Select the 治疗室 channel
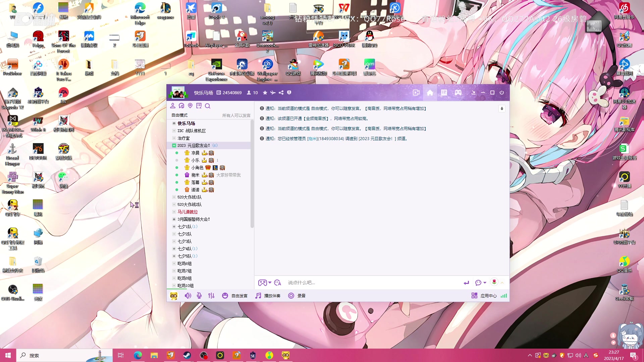The height and width of the screenshot is (362, 644). tap(183, 138)
